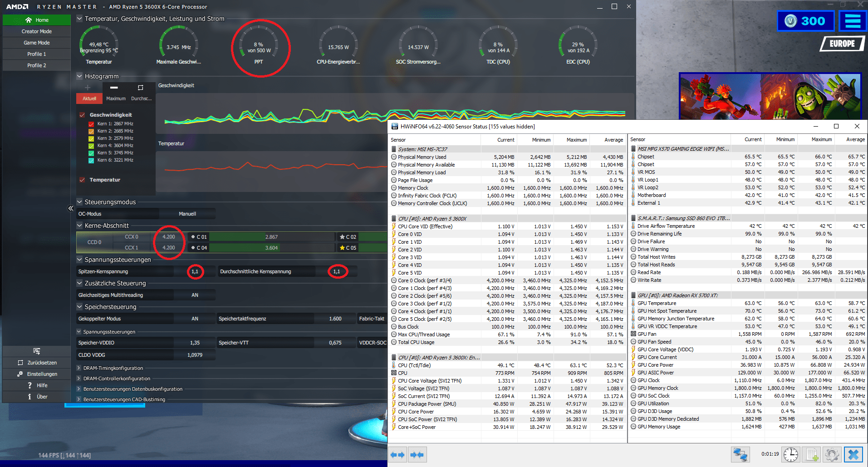Click the Zurücksetzen reset icon
This screenshot has height=467, width=868.
(20, 363)
